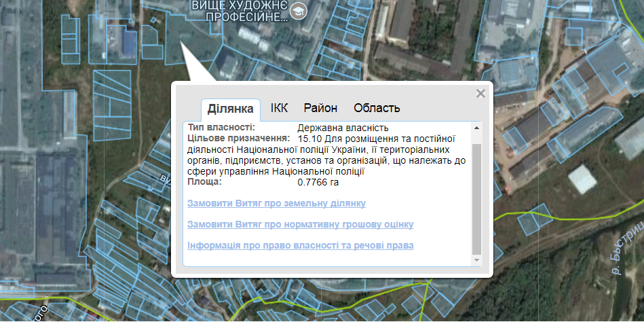
Task: Open the Область tab
Action: (x=377, y=108)
